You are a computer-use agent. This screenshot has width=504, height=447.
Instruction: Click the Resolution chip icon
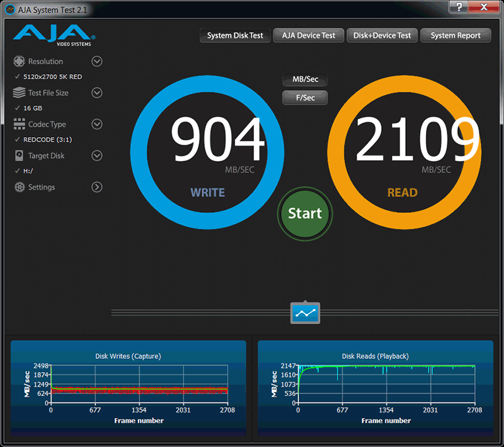click(19, 62)
